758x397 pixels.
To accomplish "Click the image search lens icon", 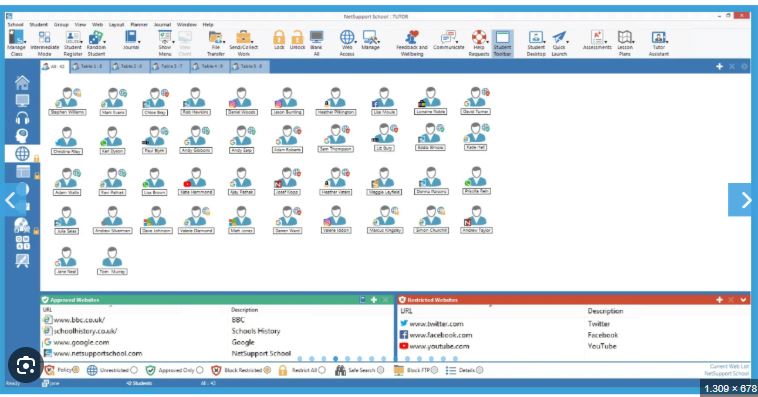I will [25, 366].
